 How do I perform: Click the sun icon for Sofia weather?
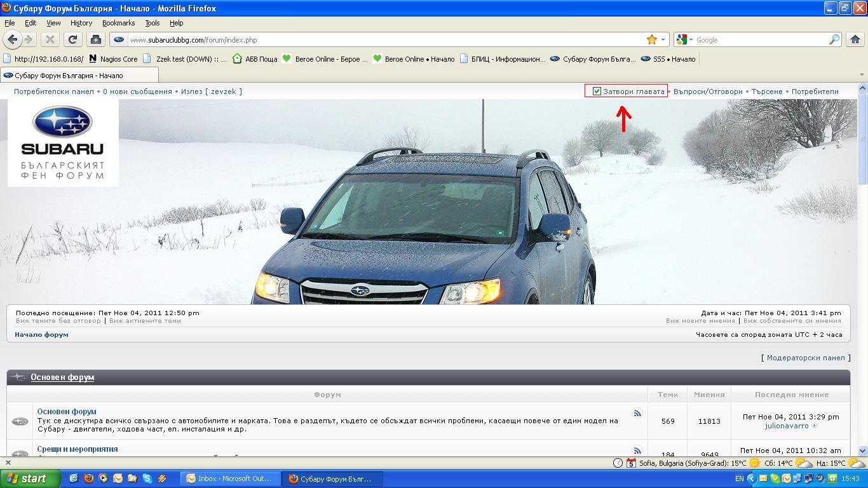[x=754, y=463]
